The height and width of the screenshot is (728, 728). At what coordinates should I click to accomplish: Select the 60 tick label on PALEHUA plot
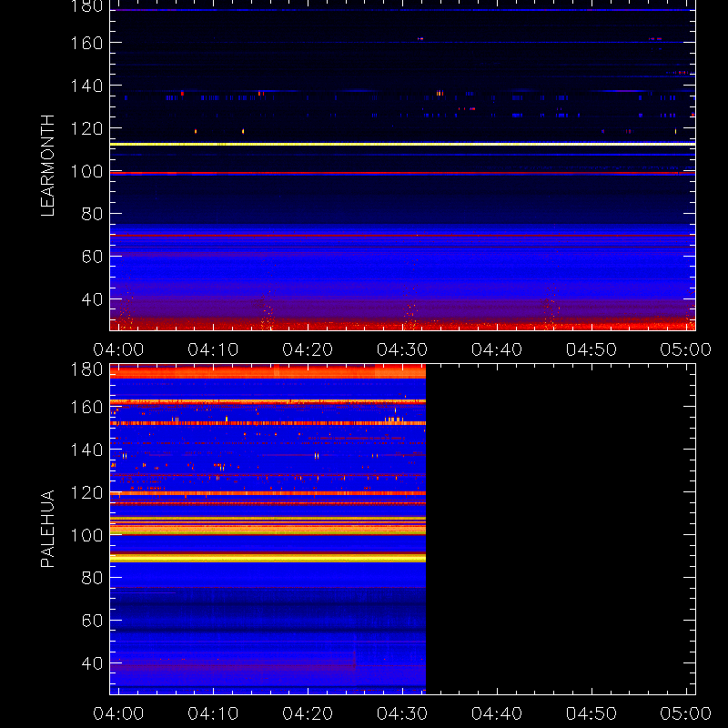(x=92, y=621)
